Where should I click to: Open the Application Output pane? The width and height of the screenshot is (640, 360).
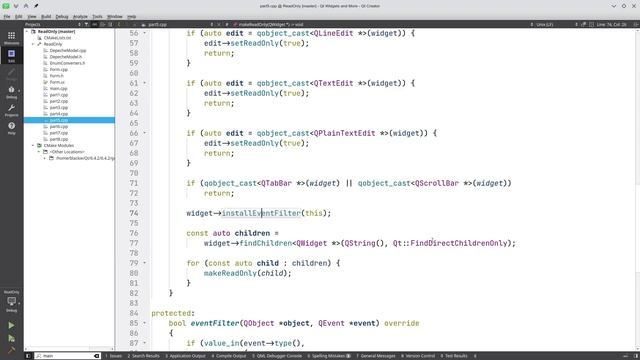(x=185, y=356)
